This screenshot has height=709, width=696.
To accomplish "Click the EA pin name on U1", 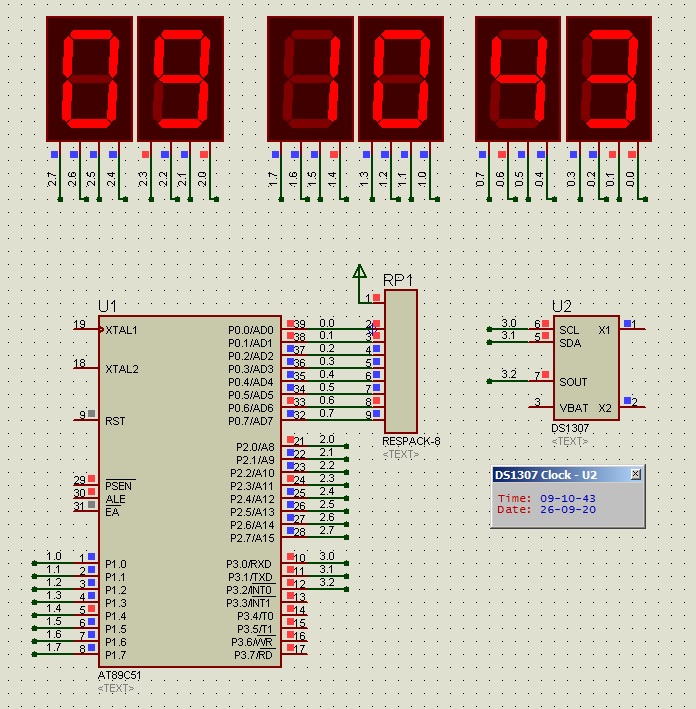I will point(112,512).
